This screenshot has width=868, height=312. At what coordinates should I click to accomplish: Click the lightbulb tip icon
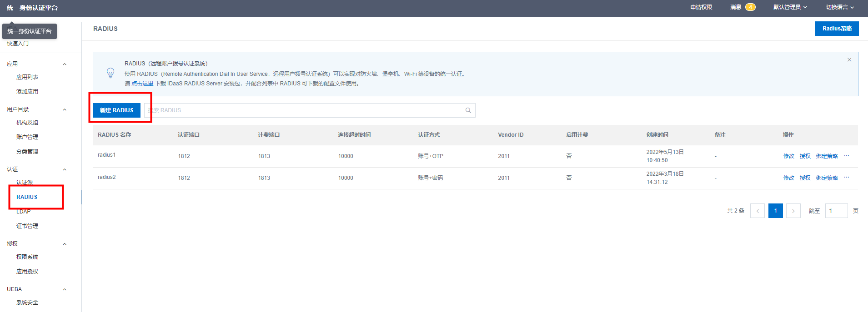(x=110, y=73)
